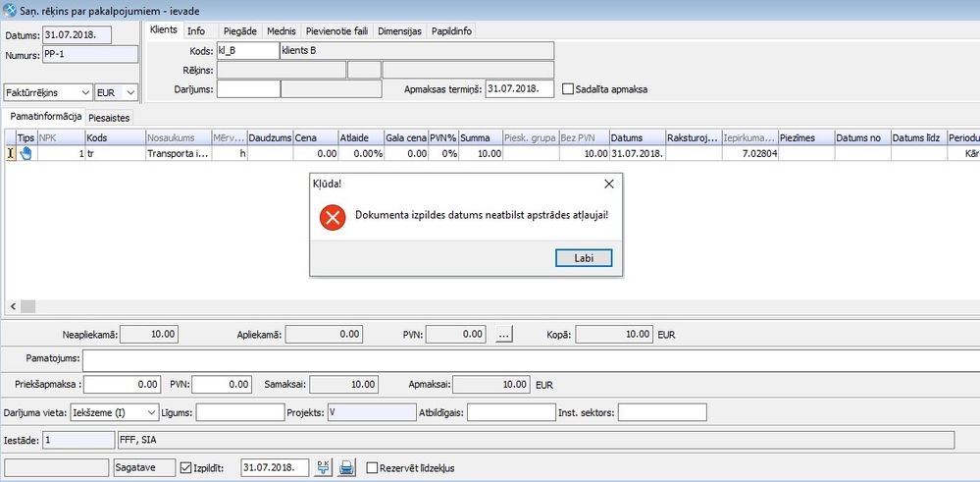Screen dimensions: 980x482
Task: Click the 0.00% discount cell
Action: tap(361, 153)
